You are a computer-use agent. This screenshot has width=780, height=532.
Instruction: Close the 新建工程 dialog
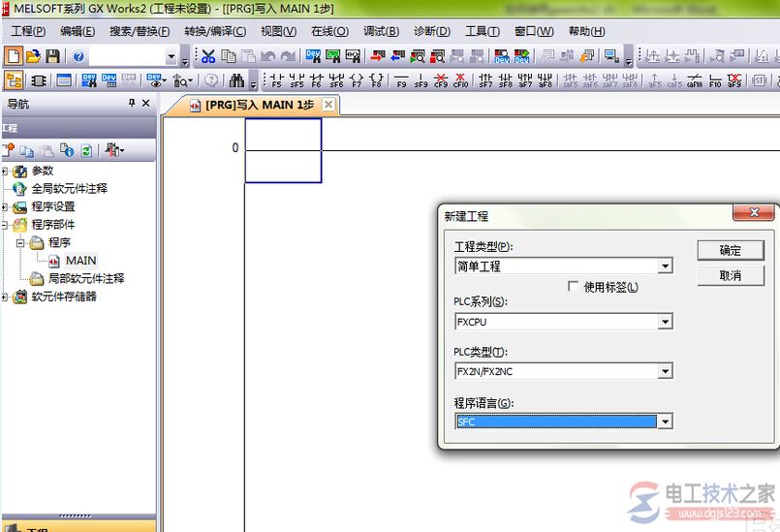[x=754, y=212]
